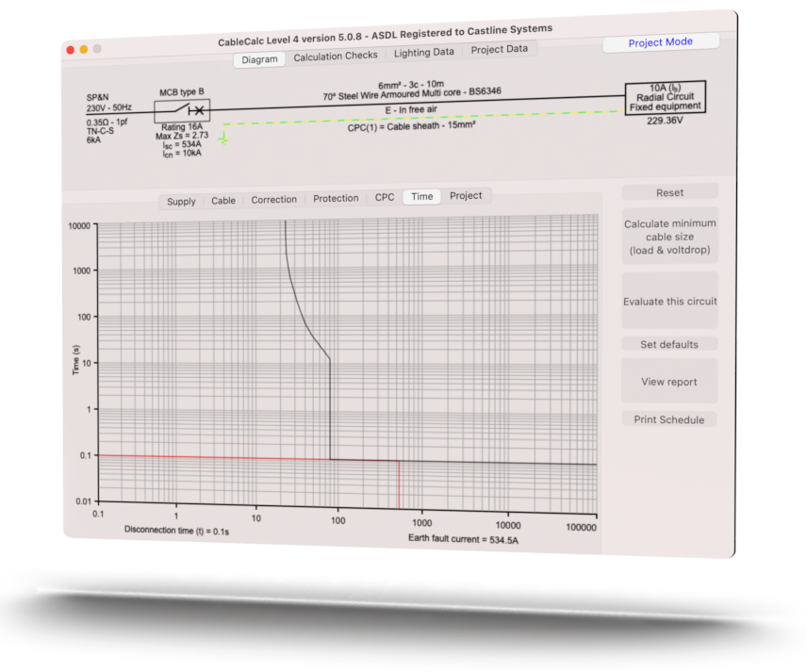Image resolution: width=807 pixels, height=672 pixels.
Task: Open the View report panel
Action: tap(669, 381)
